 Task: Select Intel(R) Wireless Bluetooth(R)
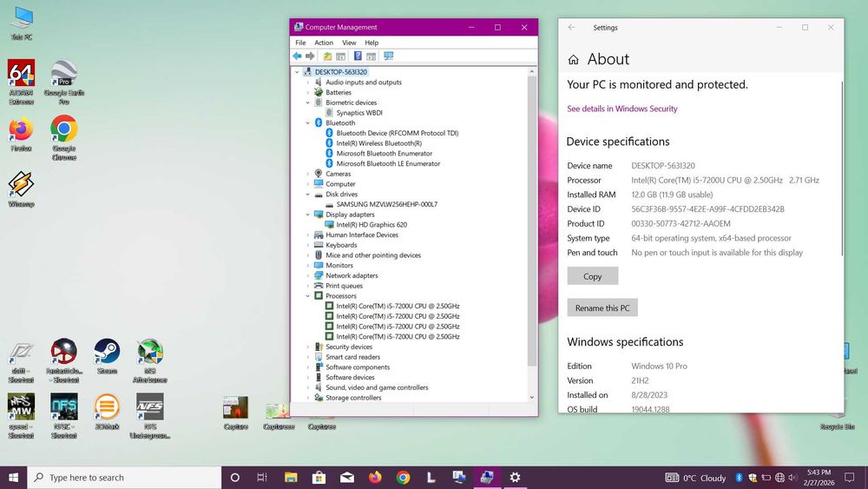[x=378, y=143]
